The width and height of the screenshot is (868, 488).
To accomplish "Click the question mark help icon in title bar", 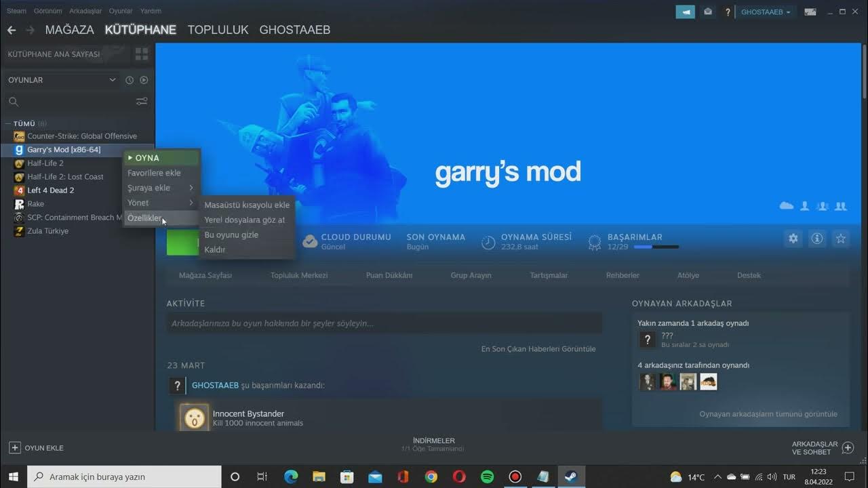I will pos(728,12).
